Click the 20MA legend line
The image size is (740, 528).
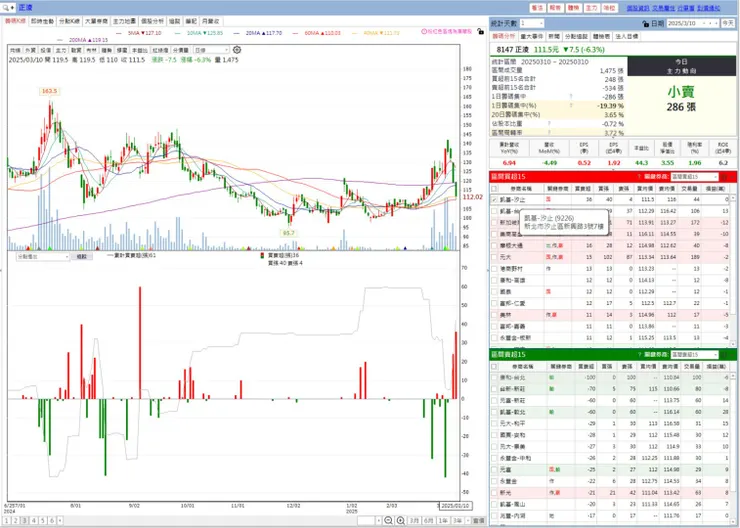tap(258, 33)
